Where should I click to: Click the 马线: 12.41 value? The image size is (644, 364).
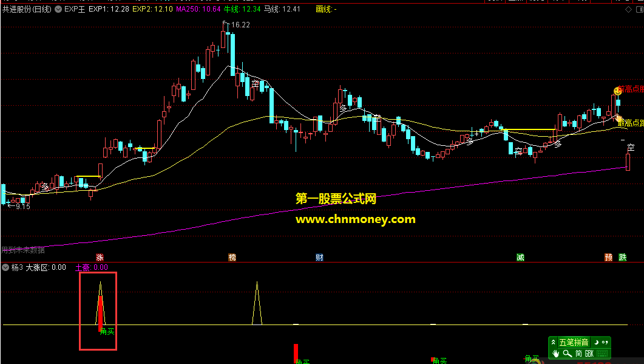pyautogui.click(x=282, y=9)
